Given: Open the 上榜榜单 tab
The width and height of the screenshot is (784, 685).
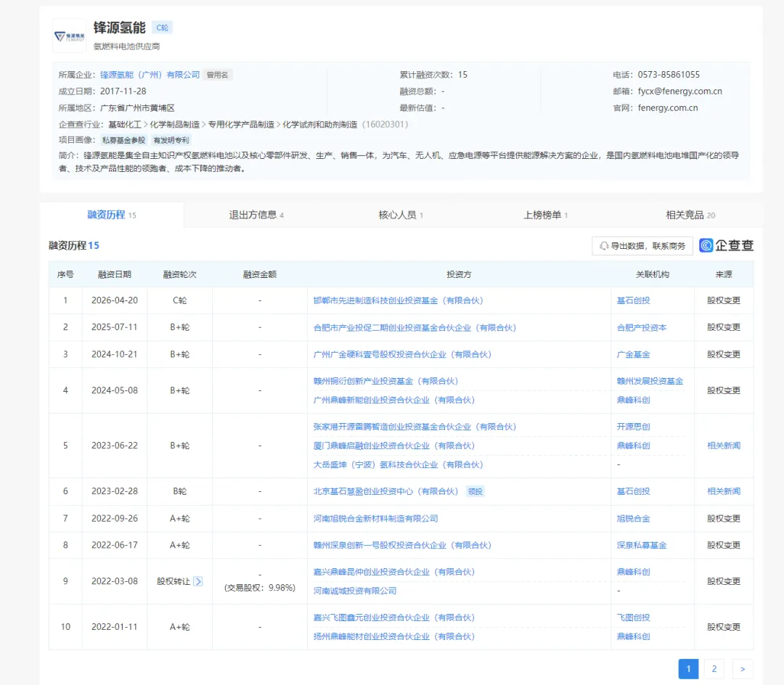Looking at the screenshot, I should [x=545, y=215].
